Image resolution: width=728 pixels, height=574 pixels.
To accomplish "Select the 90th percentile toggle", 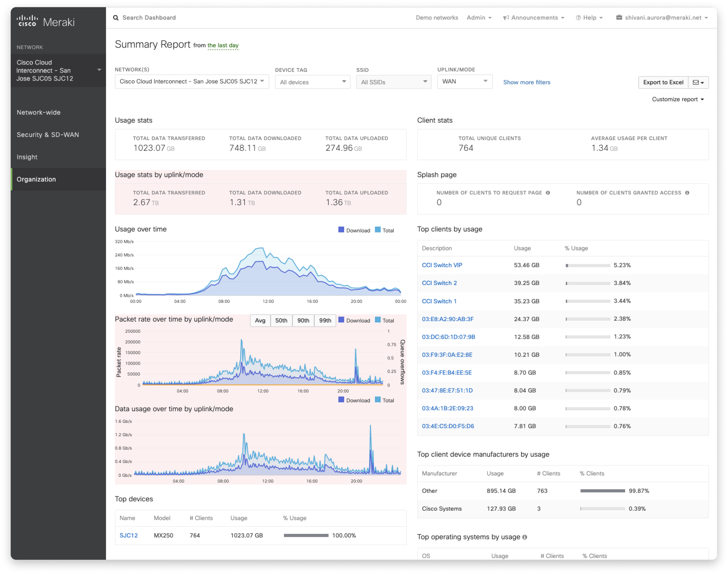I will click(x=303, y=321).
